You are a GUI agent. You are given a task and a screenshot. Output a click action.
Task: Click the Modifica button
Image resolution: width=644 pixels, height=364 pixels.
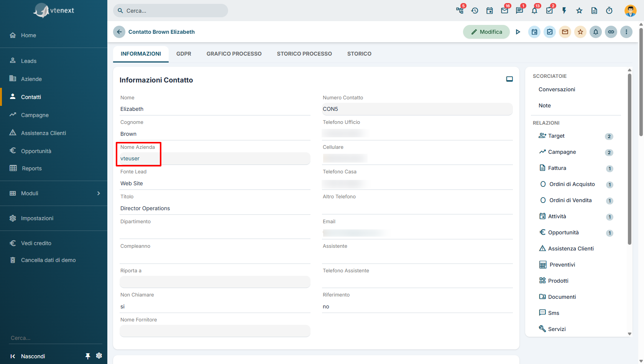click(486, 32)
